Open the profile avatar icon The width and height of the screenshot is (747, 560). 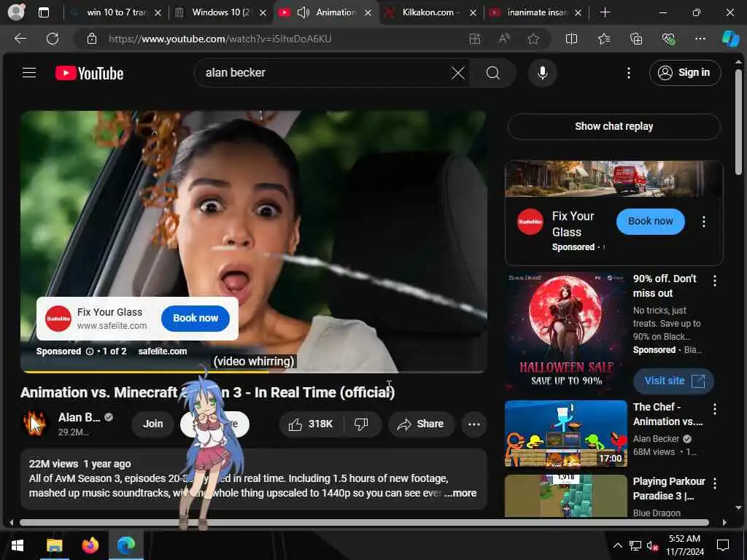(16, 12)
